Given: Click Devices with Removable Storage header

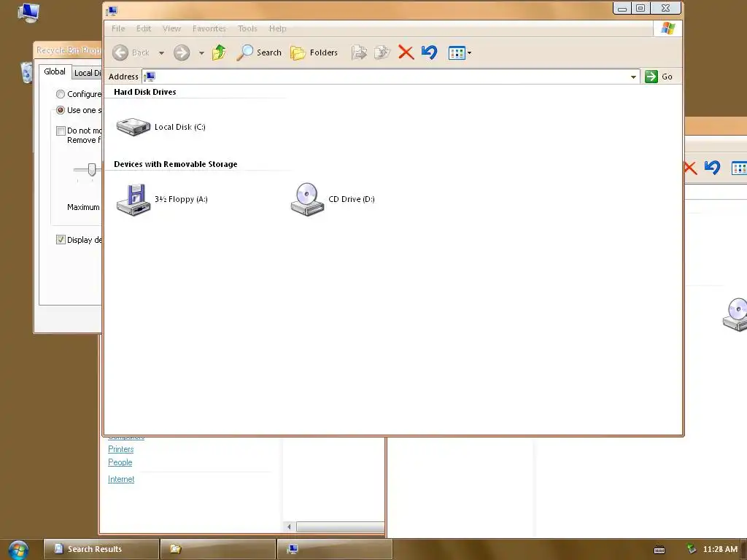Looking at the screenshot, I should point(175,164).
